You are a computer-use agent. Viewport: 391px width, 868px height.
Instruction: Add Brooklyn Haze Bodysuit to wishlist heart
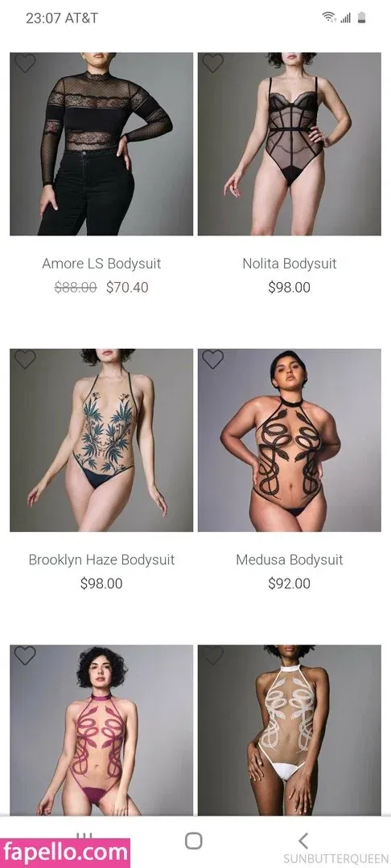click(x=25, y=359)
